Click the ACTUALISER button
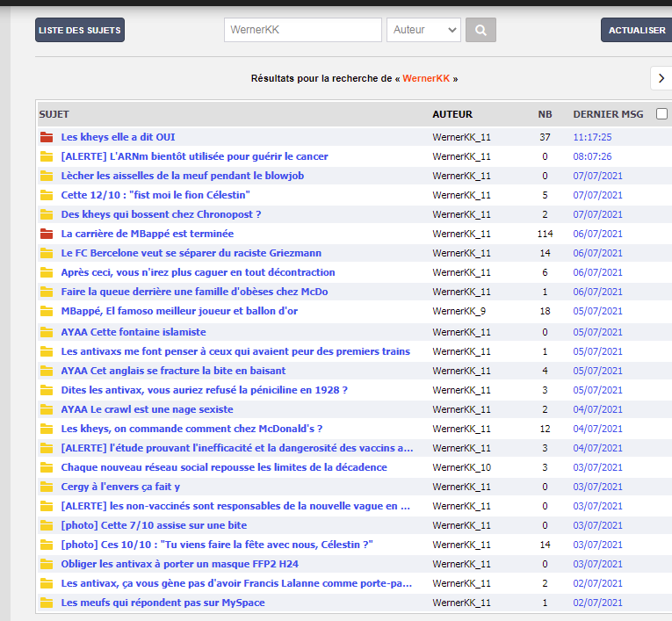The image size is (672, 621). point(637,30)
